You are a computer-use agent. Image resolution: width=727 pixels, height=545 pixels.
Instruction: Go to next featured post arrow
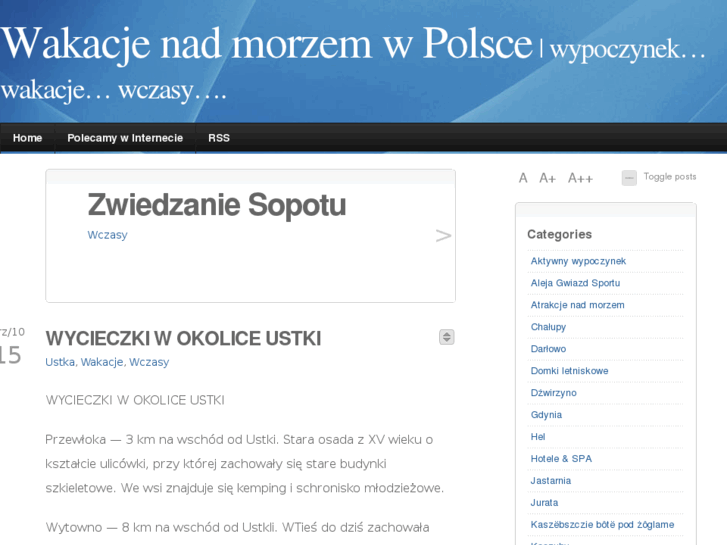[443, 236]
